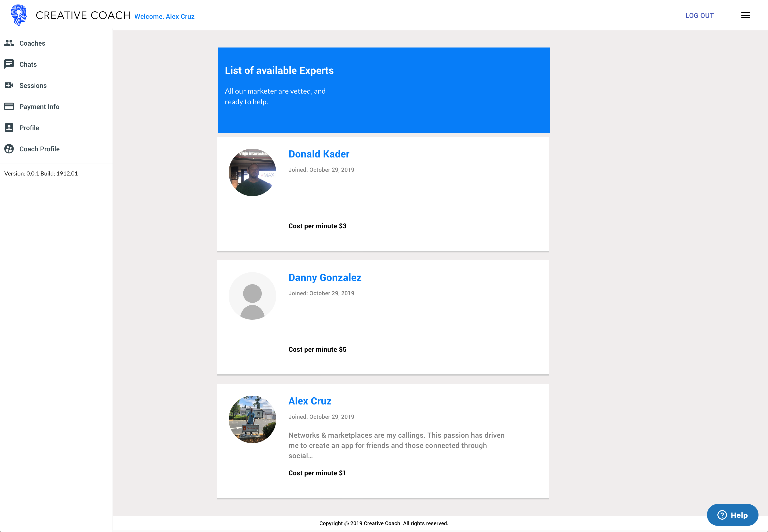
Task: Go to Coach Profile from sidebar
Action: coord(39,149)
